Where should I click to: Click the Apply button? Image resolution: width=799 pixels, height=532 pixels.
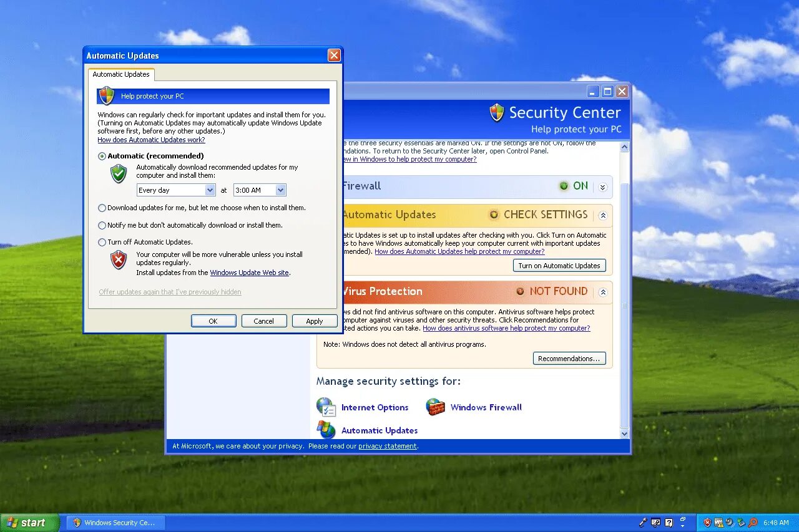click(x=315, y=321)
